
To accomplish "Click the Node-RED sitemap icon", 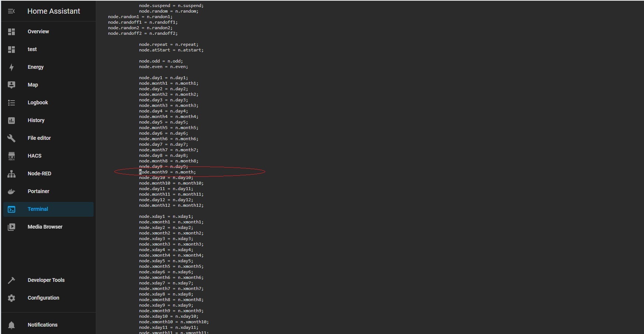I will [x=11, y=174].
